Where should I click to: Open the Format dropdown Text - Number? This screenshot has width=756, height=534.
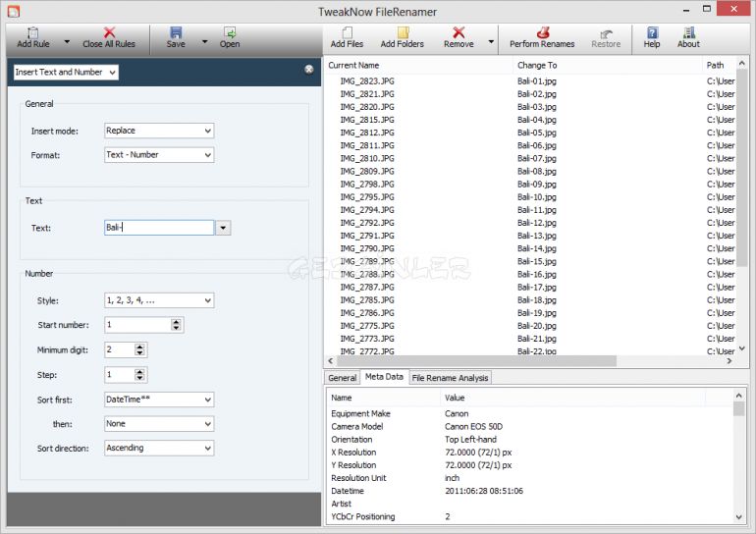(x=159, y=155)
